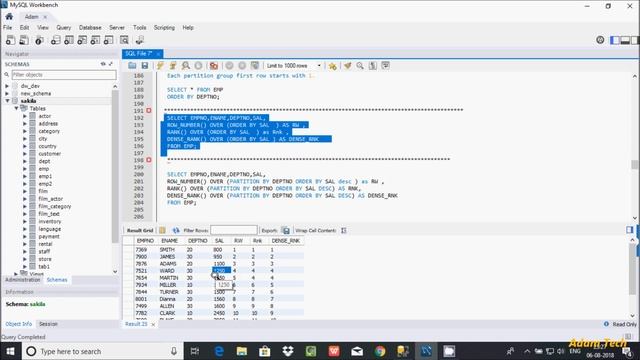Viewport: 640px width, 360px height.
Task: Beautify the SQL with broom icon
Action: (347, 66)
